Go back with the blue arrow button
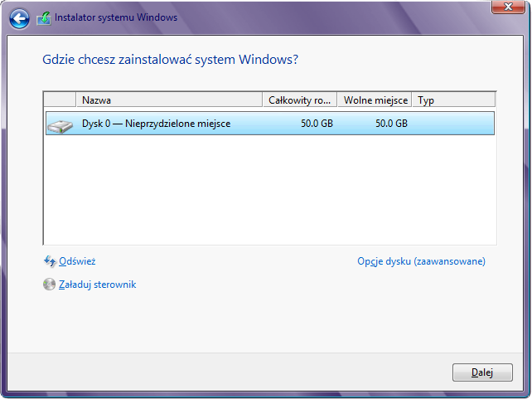 tap(19, 18)
